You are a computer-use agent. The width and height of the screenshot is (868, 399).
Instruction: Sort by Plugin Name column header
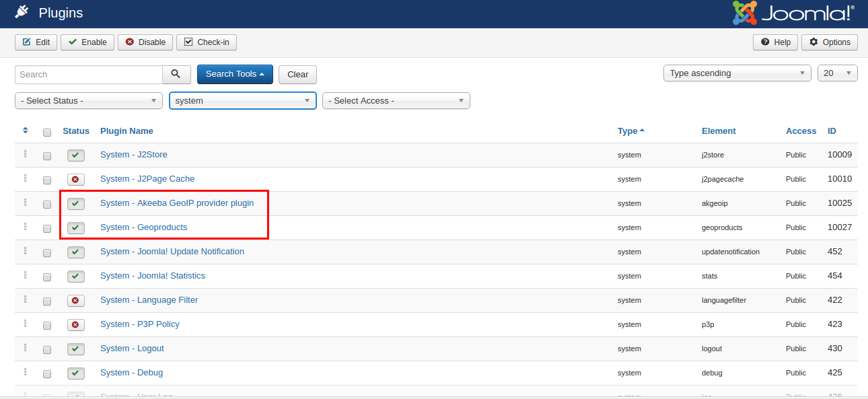coord(126,131)
